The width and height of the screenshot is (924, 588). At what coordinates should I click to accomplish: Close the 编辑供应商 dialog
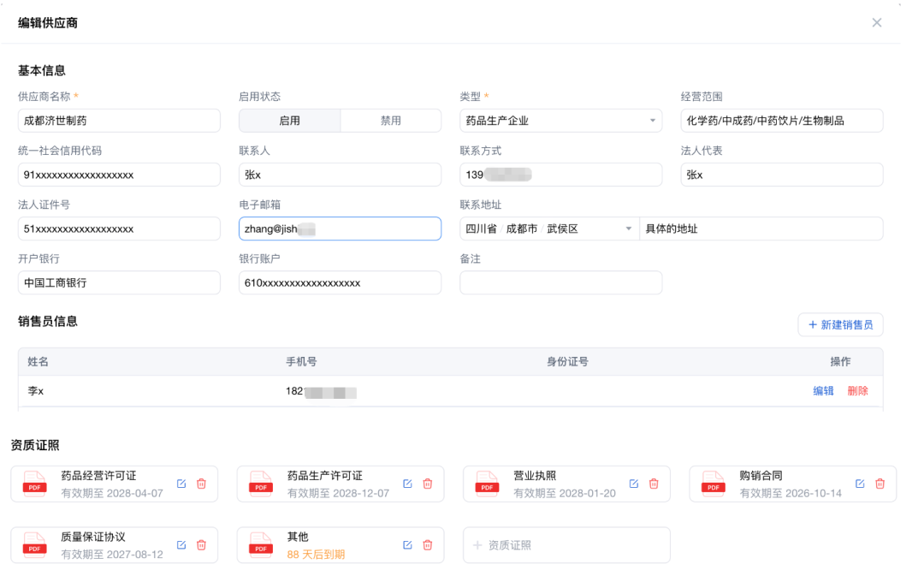point(876,22)
